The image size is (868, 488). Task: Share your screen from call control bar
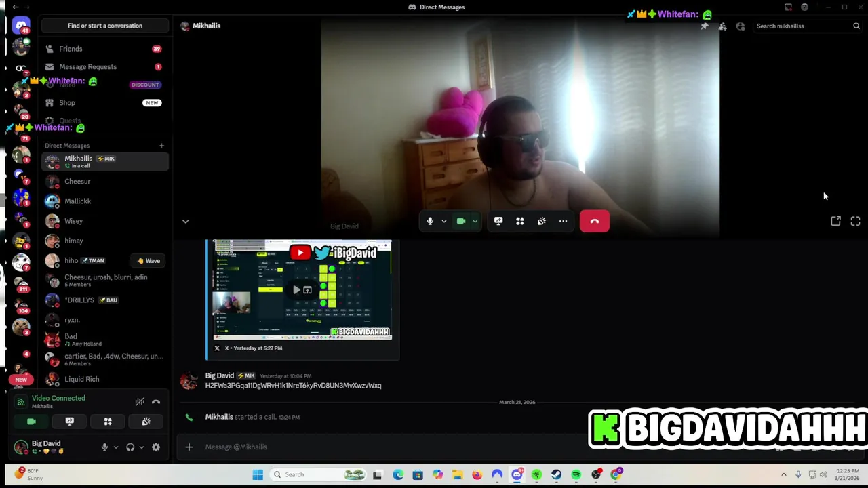click(x=498, y=221)
